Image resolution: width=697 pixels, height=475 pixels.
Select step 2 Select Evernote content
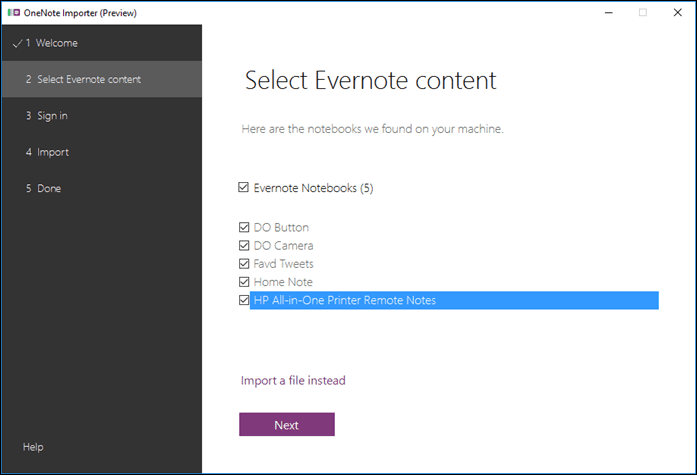click(102, 79)
